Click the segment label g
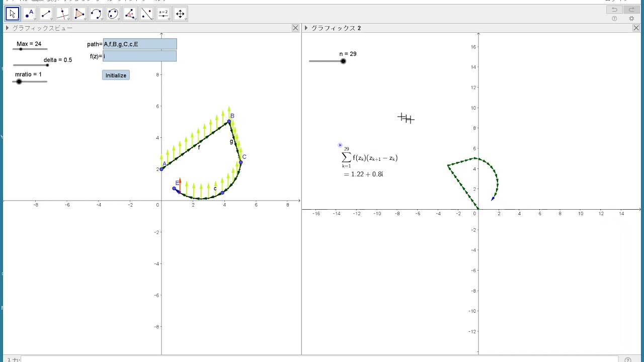Screen dimensions: 644x362 pyautogui.click(x=231, y=141)
